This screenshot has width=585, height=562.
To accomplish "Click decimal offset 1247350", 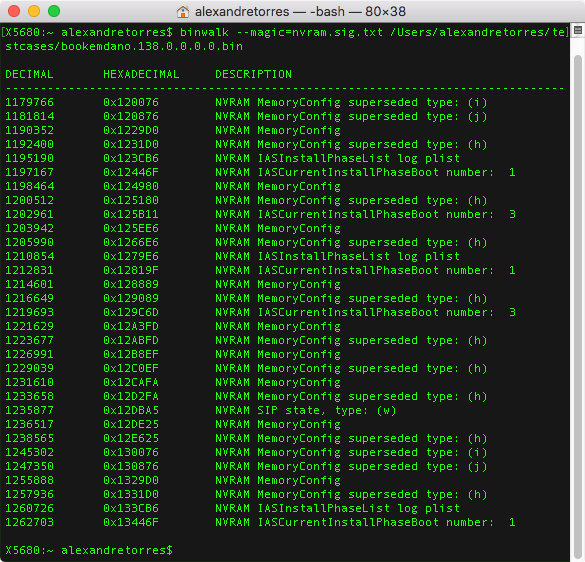I will pyautogui.click(x=29, y=466).
